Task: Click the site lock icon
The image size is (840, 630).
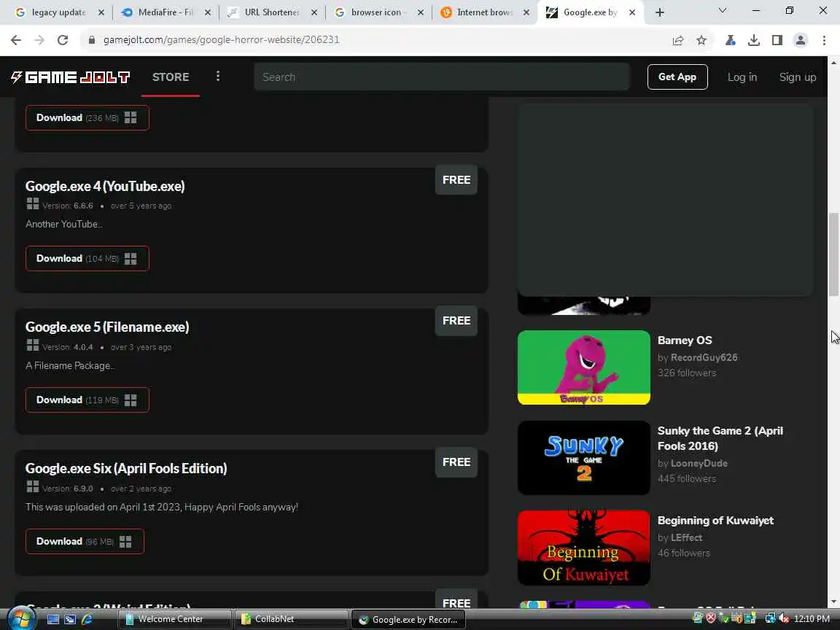Action: coord(92,39)
